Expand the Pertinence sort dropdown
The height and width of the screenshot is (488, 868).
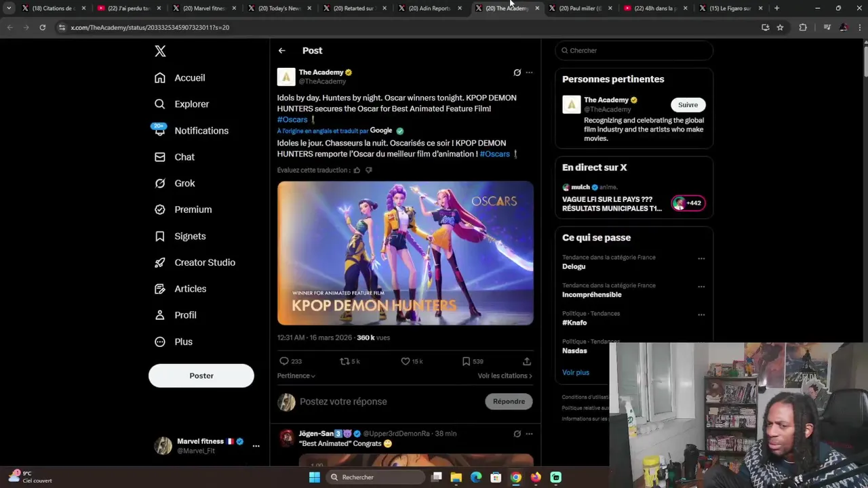pos(296,376)
